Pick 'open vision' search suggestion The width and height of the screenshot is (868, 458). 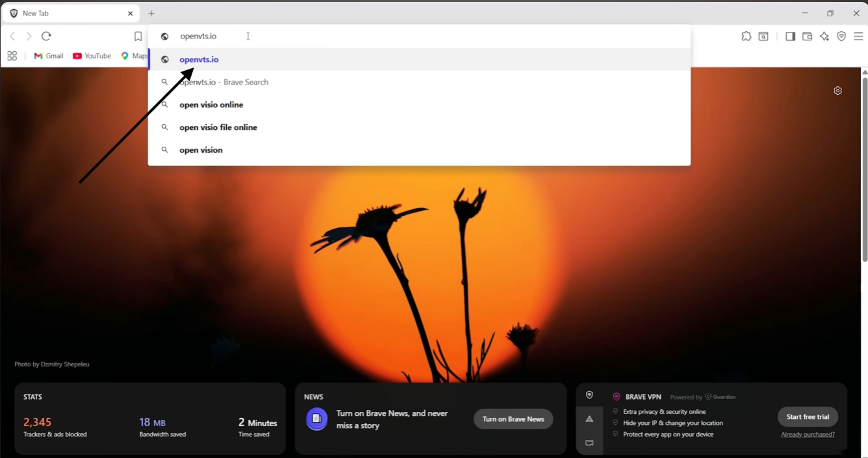(420, 150)
